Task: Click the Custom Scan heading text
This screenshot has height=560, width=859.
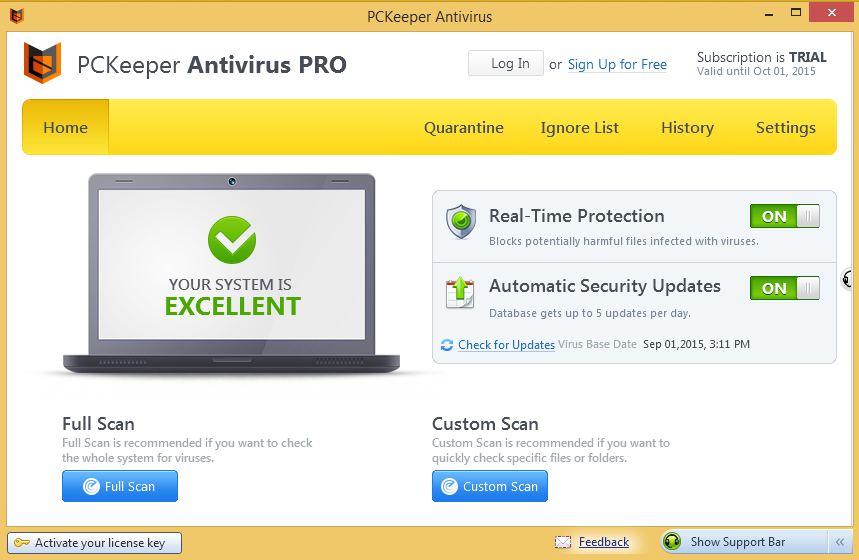Action: coord(485,424)
